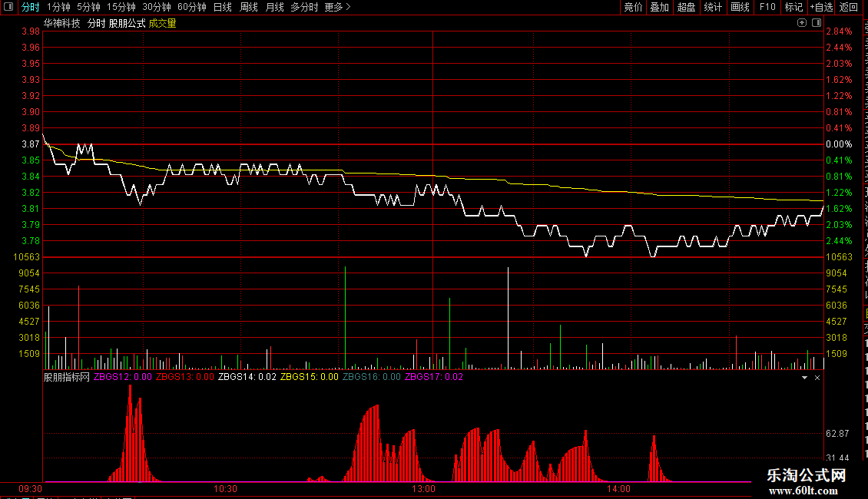Switch to the 日线 daily chart tab

(223, 7)
